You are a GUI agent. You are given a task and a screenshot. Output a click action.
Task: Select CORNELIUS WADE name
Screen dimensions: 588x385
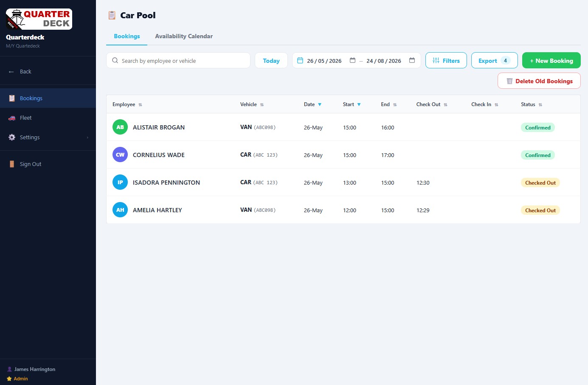[x=159, y=155]
